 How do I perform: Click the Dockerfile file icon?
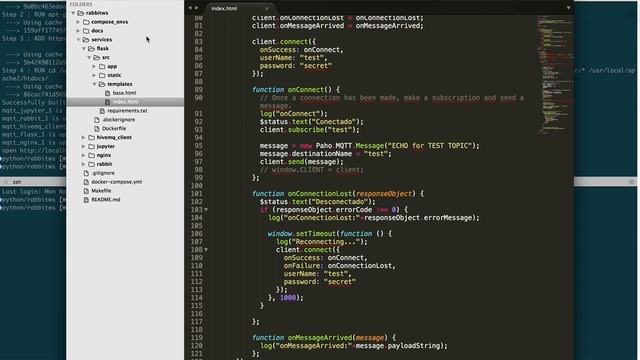point(97,129)
